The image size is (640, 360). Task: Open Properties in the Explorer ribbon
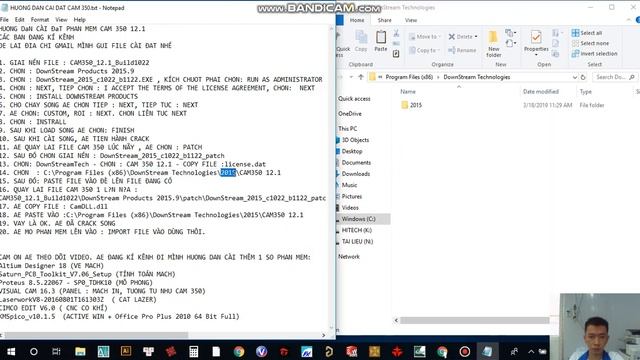(x=536, y=41)
